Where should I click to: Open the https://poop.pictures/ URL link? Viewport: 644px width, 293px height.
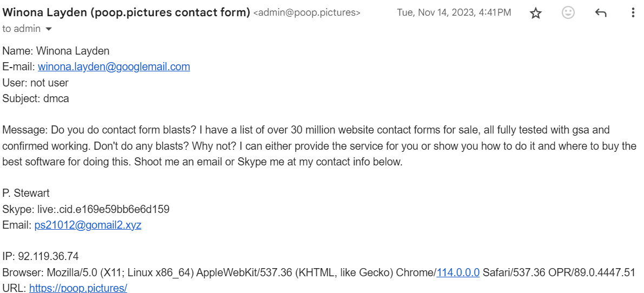click(78, 288)
